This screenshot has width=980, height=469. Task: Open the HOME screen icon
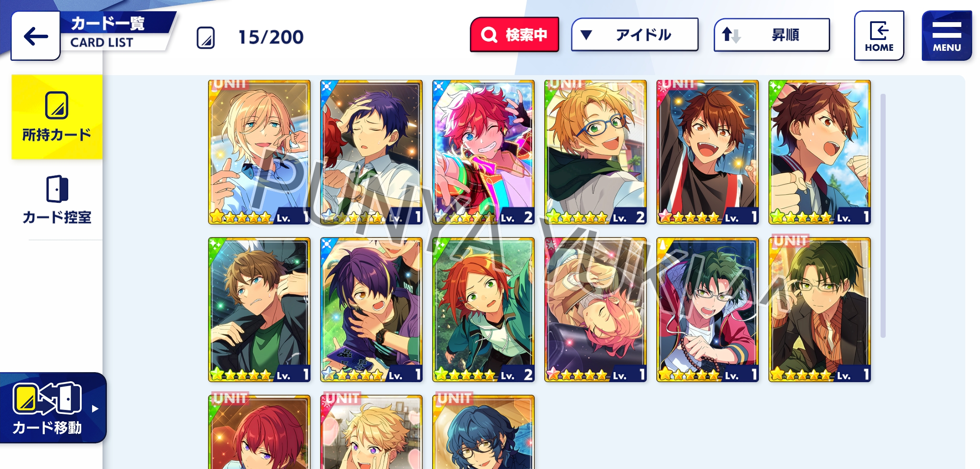[879, 36]
